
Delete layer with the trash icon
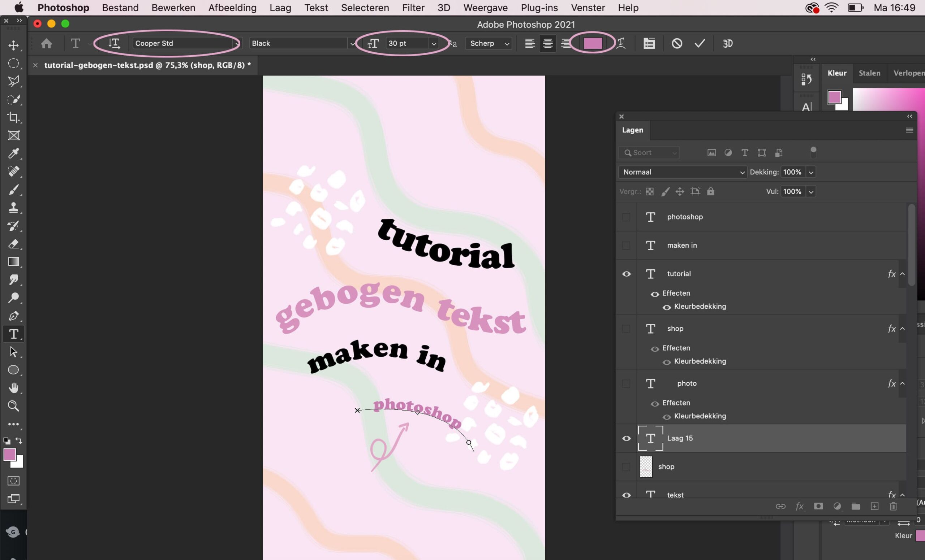[893, 506]
